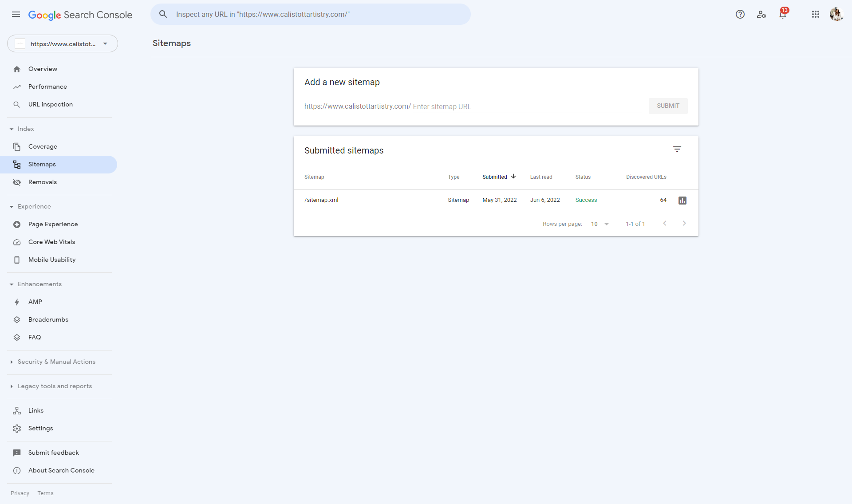
Task: Click the Breadcrumbs layers icon
Action: pyautogui.click(x=17, y=320)
